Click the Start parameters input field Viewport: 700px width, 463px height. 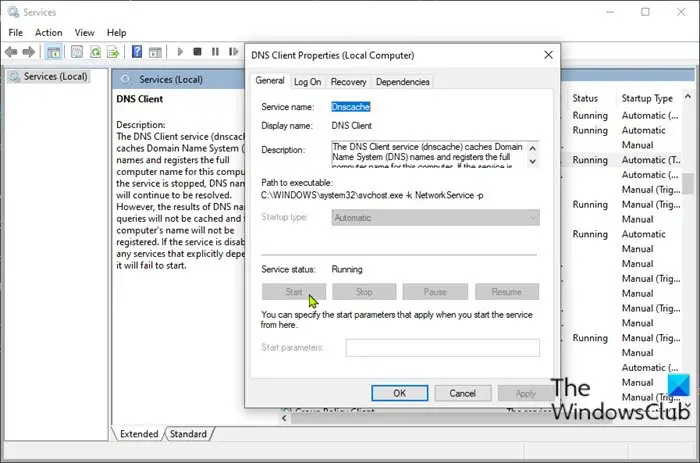click(442, 348)
